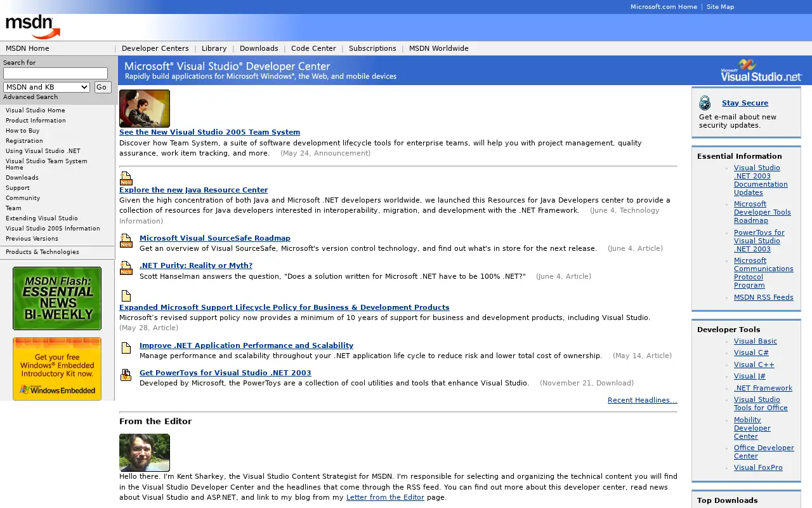Viewport: 812px width, 508px height.
Task: Open the Team System presenter thumbnail
Action: pyautogui.click(x=145, y=109)
